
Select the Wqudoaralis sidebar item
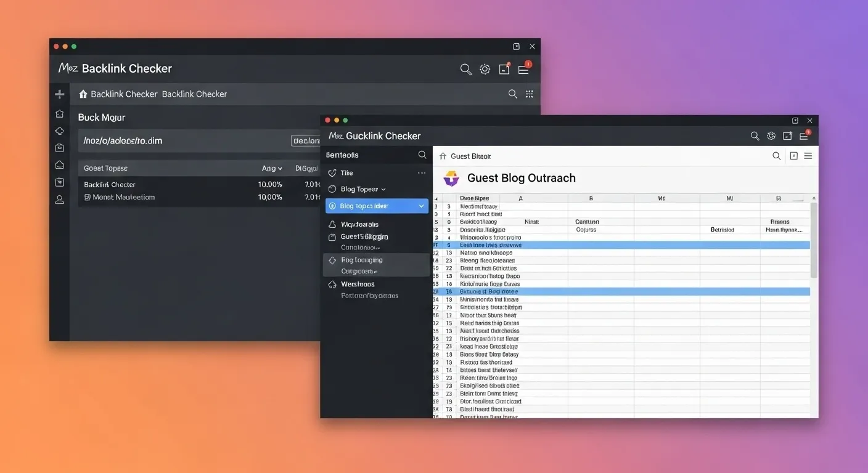click(x=359, y=225)
